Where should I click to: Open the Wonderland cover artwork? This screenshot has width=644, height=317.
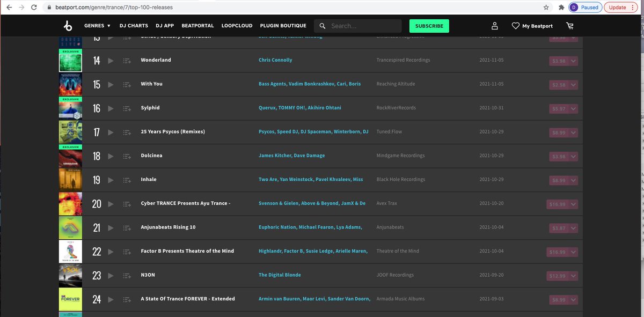70,61
